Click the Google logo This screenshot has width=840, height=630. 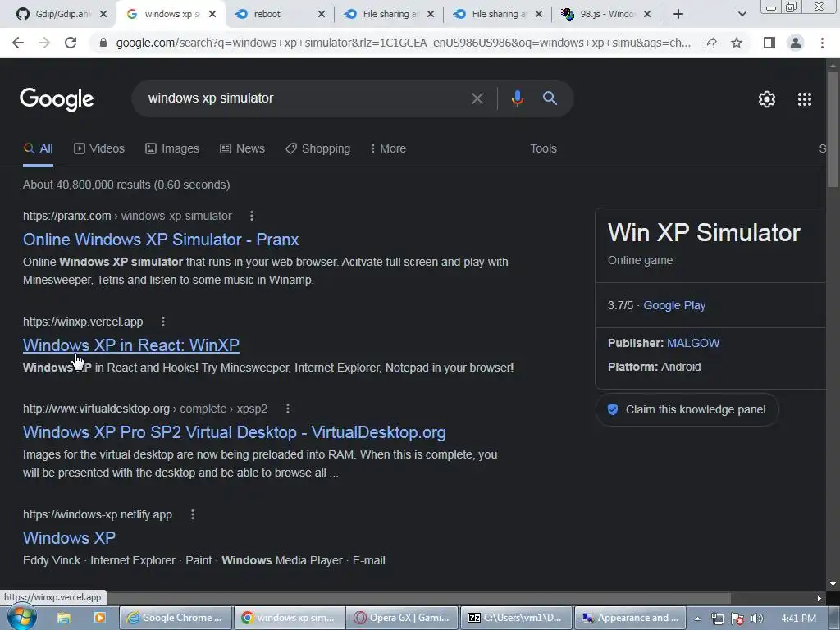click(57, 99)
